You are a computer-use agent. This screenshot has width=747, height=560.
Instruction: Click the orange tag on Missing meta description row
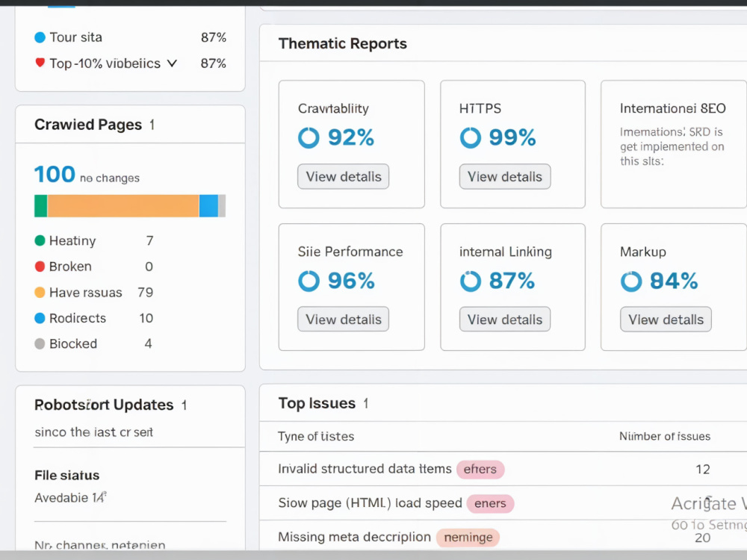click(468, 538)
